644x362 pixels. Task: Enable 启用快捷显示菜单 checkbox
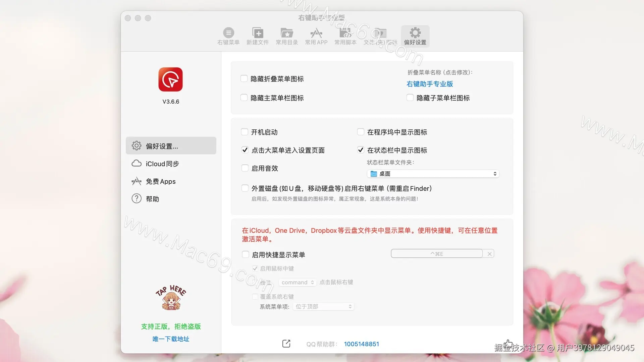(x=246, y=255)
